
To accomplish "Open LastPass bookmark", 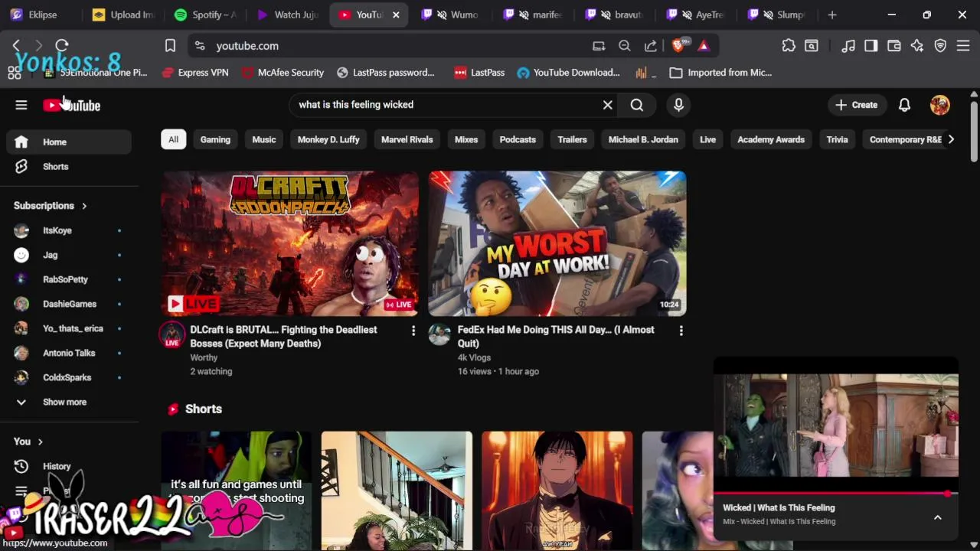I will [x=479, y=73].
